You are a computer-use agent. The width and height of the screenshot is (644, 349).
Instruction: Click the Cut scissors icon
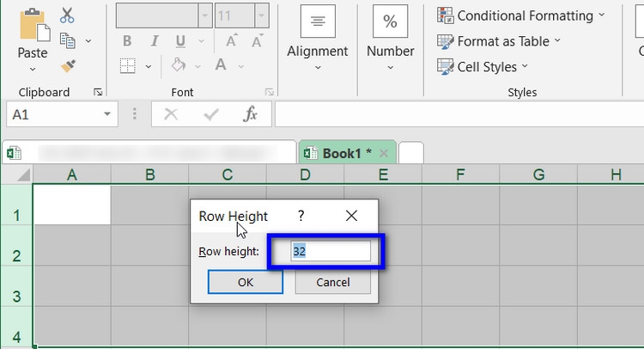pos(67,15)
